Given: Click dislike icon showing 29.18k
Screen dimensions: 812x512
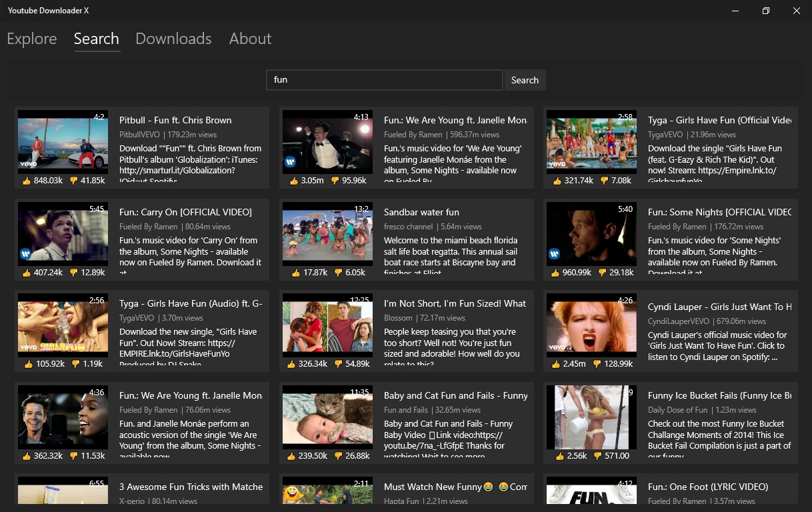Looking at the screenshot, I should pyautogui.click(x=603, y=273).
